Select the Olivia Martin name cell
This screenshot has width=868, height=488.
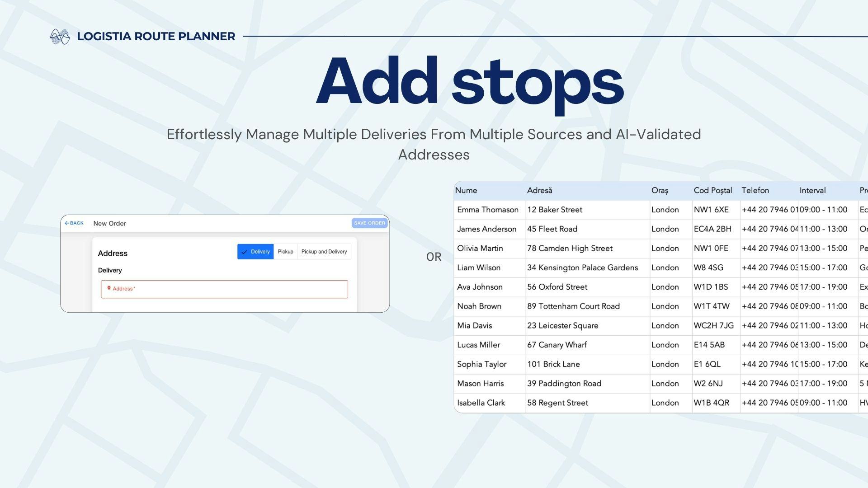coord(490,249)
